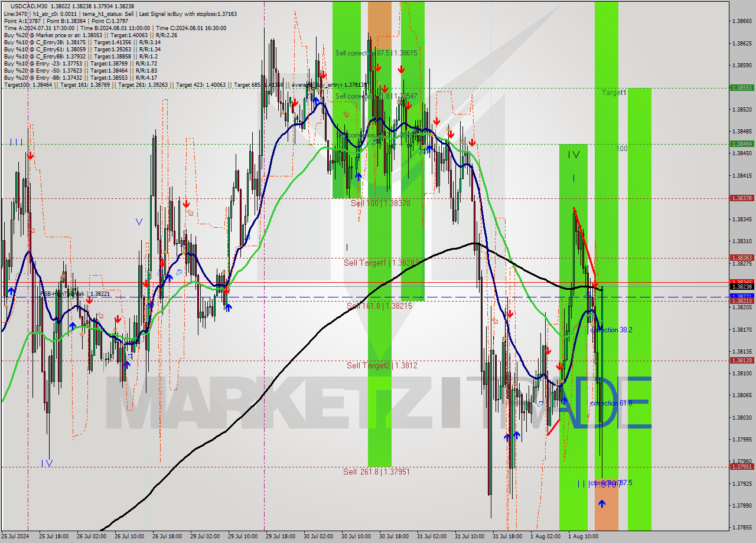756x543 pixels.
Task: Click the 'Sell Target2 | 1.3812' label
Action: (x=382, y=365)
